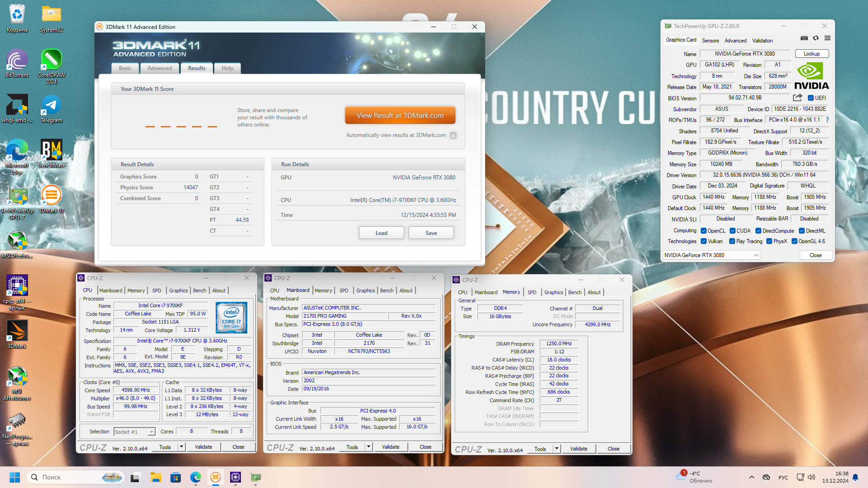This screenshot has width=868, height=488.
Task: Toggle the DirectML checkbox
Action: (802, 231)
